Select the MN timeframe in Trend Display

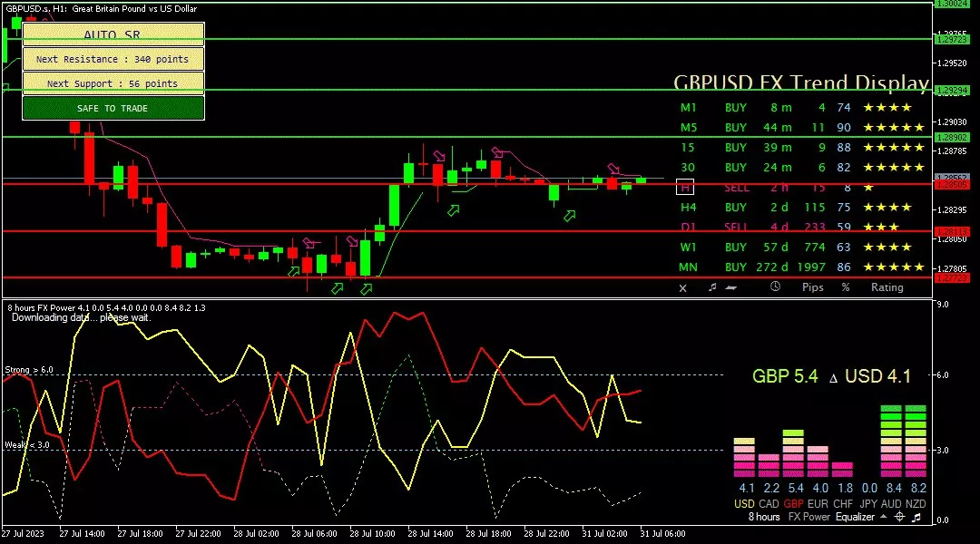click(688, 267)
